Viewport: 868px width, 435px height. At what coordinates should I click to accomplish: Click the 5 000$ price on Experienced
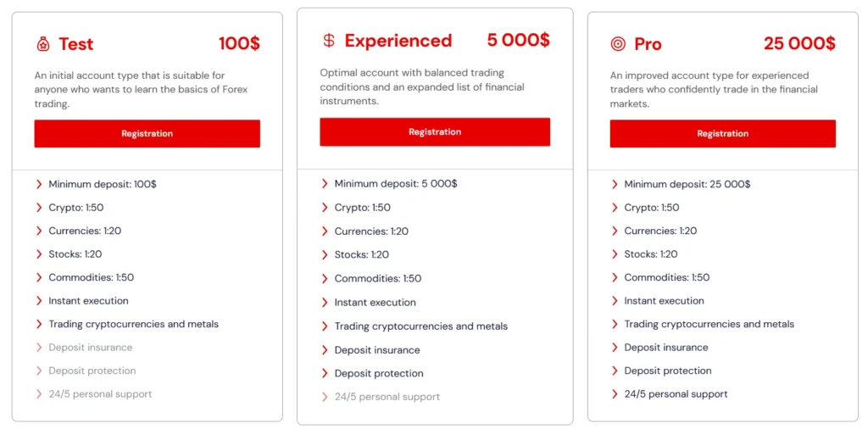click(x=518, y=40)
